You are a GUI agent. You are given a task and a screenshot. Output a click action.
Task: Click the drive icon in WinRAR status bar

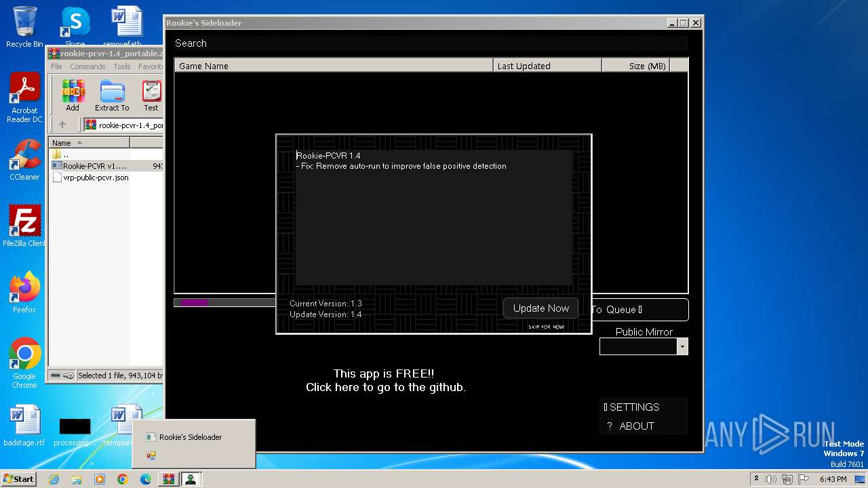pos(57,375)
